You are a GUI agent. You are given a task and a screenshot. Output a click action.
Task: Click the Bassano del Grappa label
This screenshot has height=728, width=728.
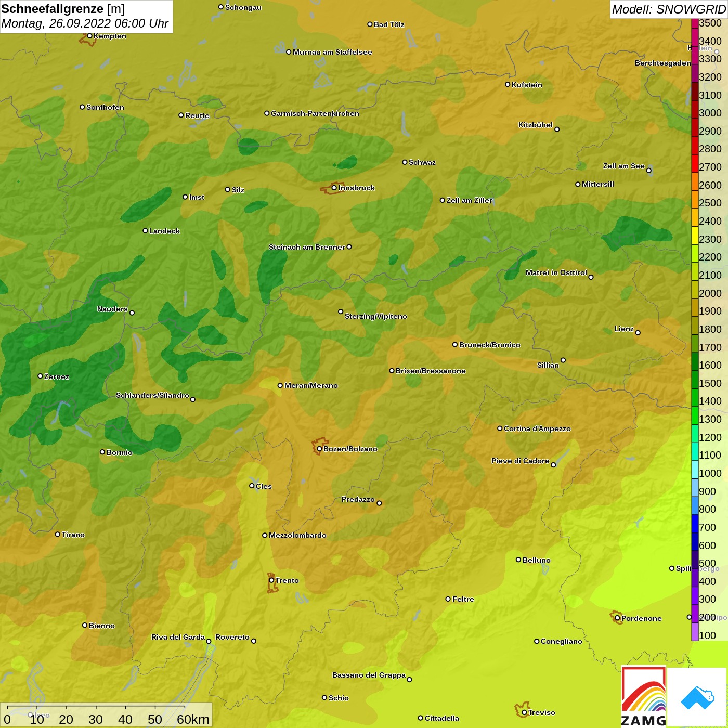click(x=369, y=675)
